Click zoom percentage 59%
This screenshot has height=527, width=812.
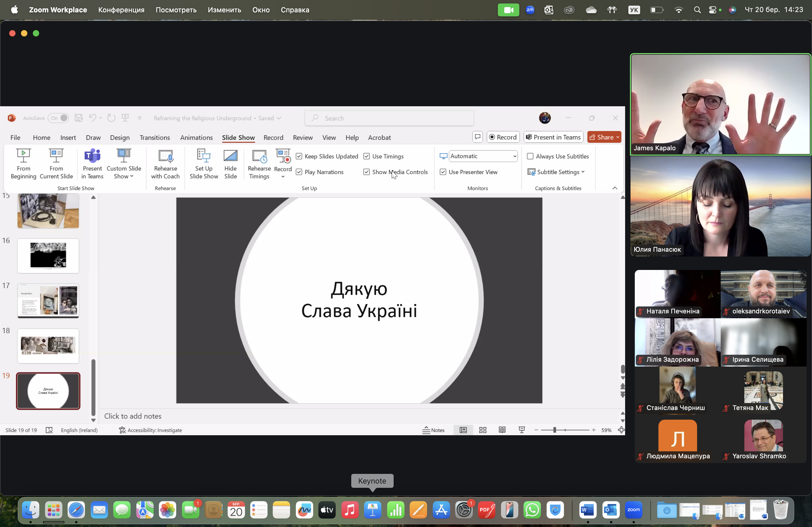tap(606, 430)
